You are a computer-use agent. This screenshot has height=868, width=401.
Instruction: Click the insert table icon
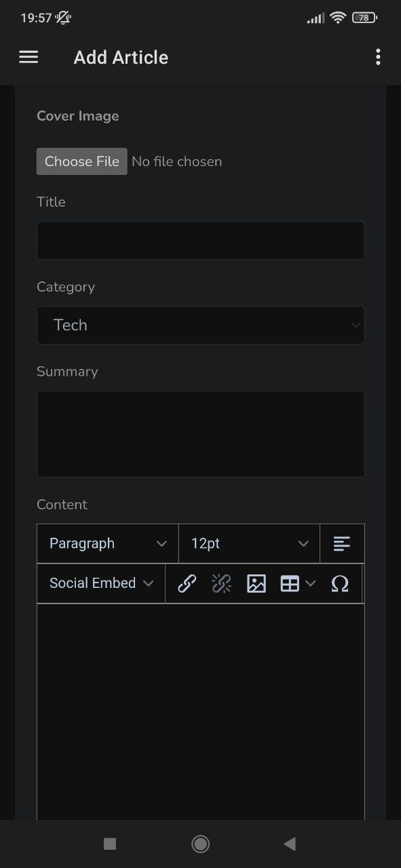pos(290,583)
